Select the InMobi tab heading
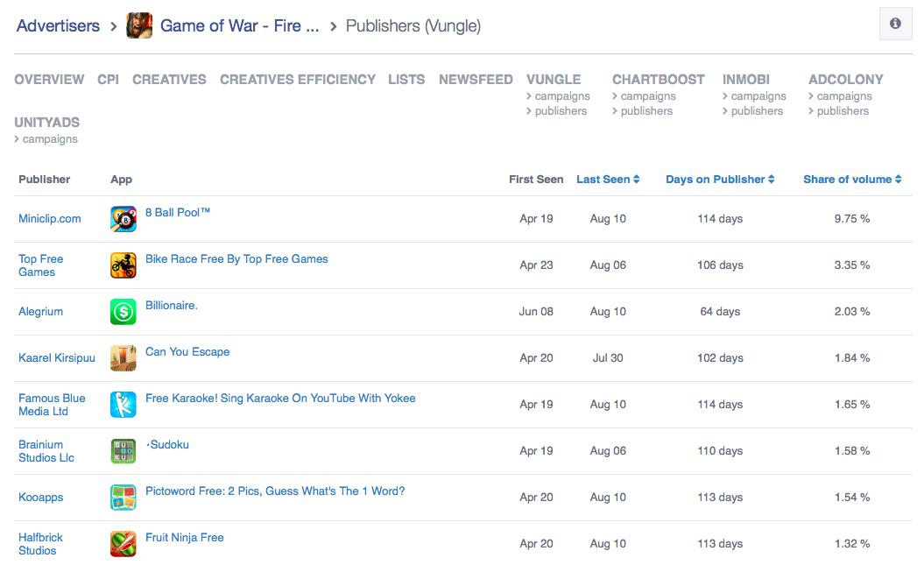 [746, 80]
